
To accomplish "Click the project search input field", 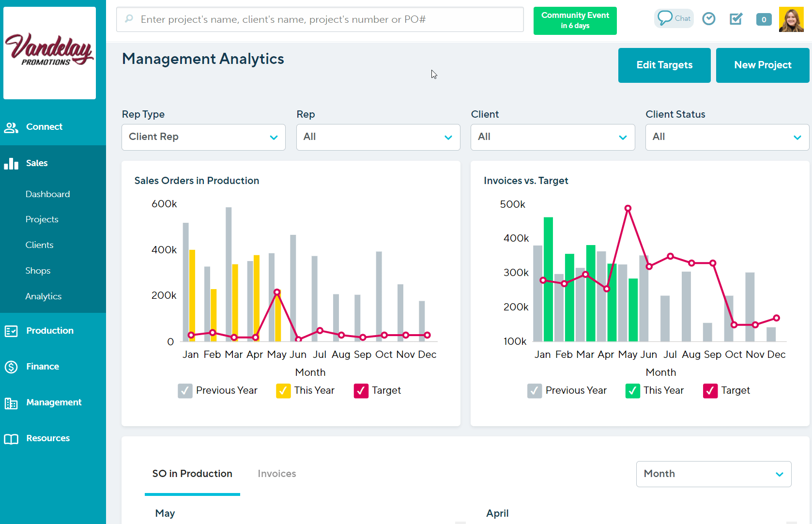I will coord(320,19).
